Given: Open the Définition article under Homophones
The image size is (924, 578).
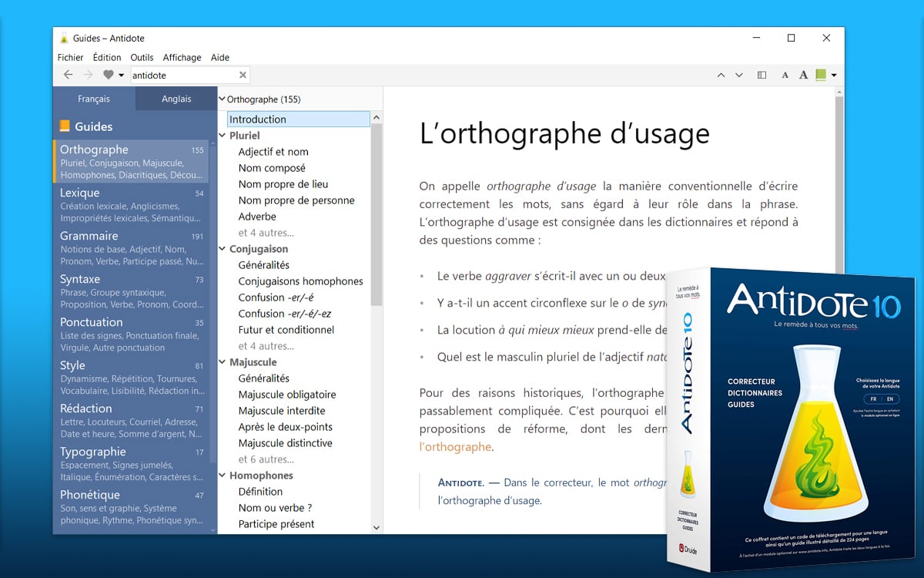Looking at the screenshot, I should click(x=260, y=492).
